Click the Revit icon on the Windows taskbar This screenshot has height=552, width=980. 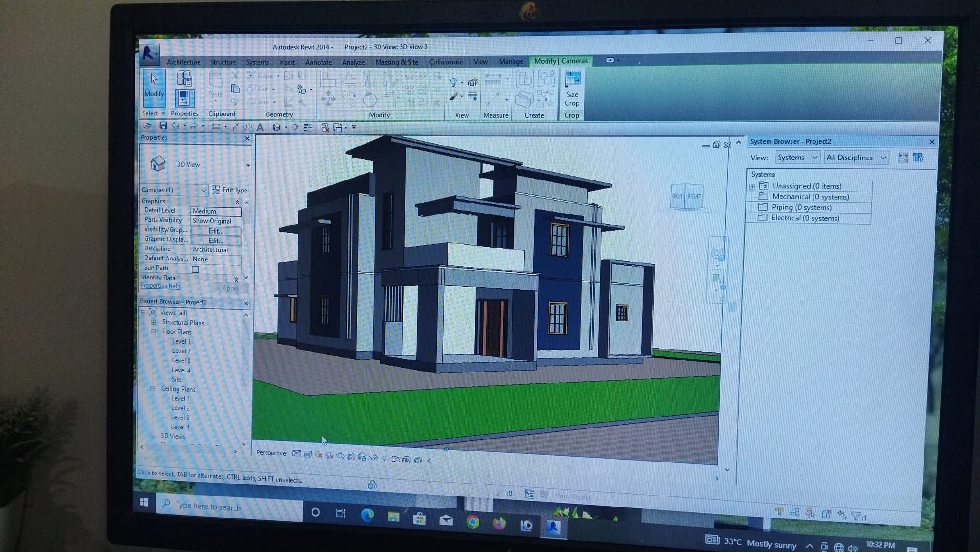[x=553, y=527]
